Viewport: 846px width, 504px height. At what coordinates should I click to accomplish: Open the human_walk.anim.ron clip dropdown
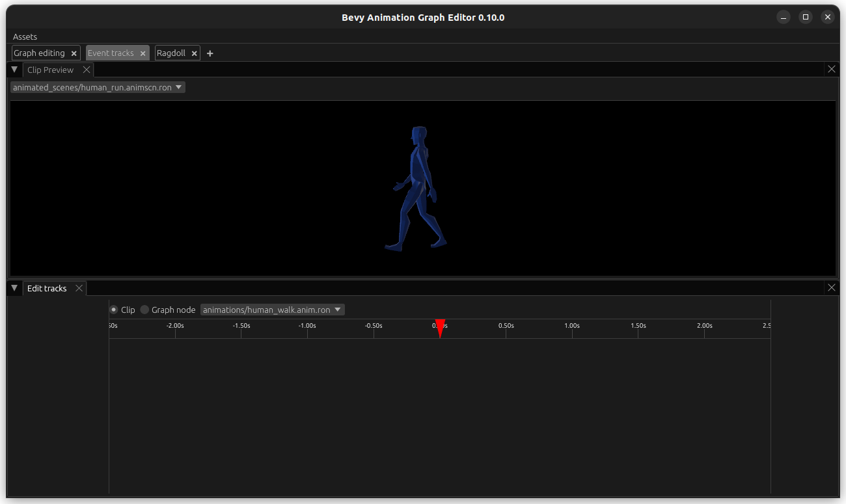tap(272, 310)
